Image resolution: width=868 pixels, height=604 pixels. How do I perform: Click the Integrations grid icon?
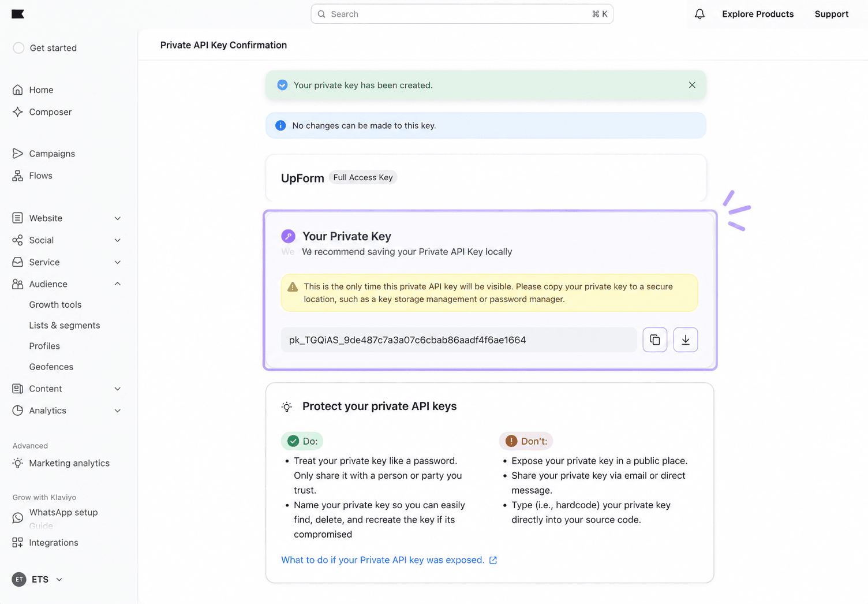coord(18,543)
